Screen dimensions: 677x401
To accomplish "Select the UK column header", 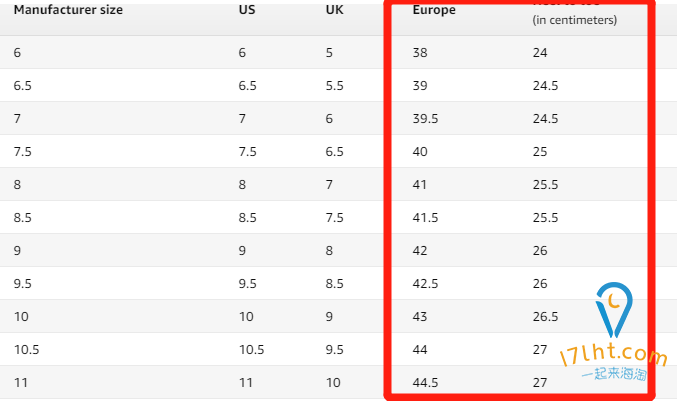I will (334, 9).
